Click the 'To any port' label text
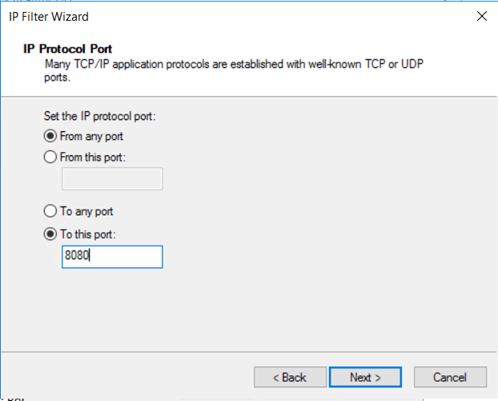 point(87,211)
